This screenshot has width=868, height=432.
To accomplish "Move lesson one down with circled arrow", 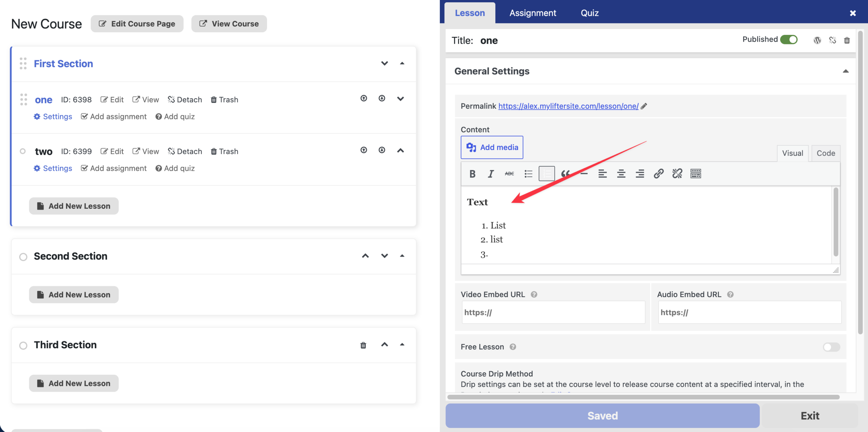I will click(x=382, y=98).
